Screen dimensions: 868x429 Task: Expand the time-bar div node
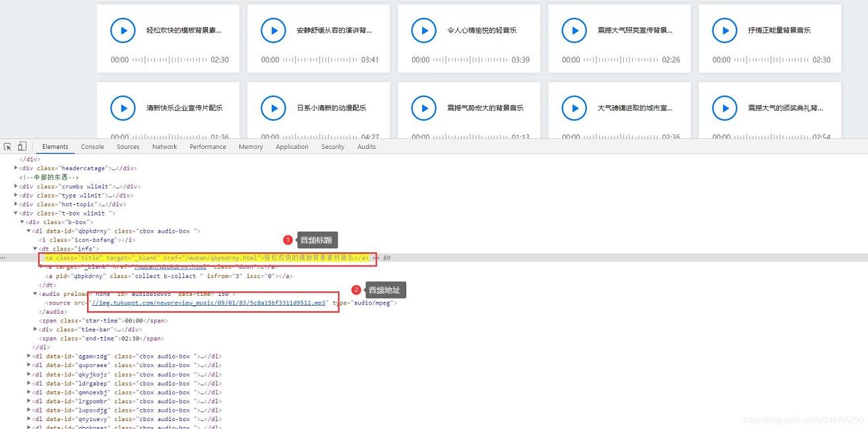point(35,329)
